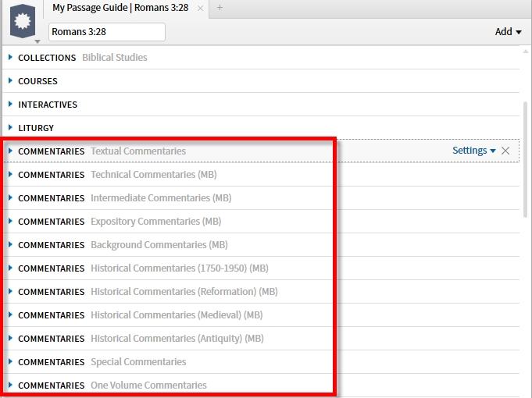Expand One Volume Commentaries section arrow
The height and width of the screenshot is (398, 532).
point(10,385)
